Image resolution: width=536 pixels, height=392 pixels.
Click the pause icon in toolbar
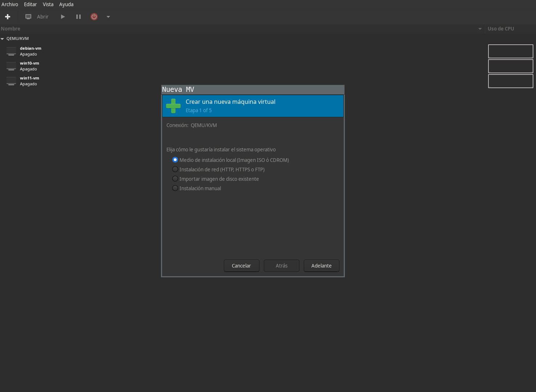[x=78, y=17]
